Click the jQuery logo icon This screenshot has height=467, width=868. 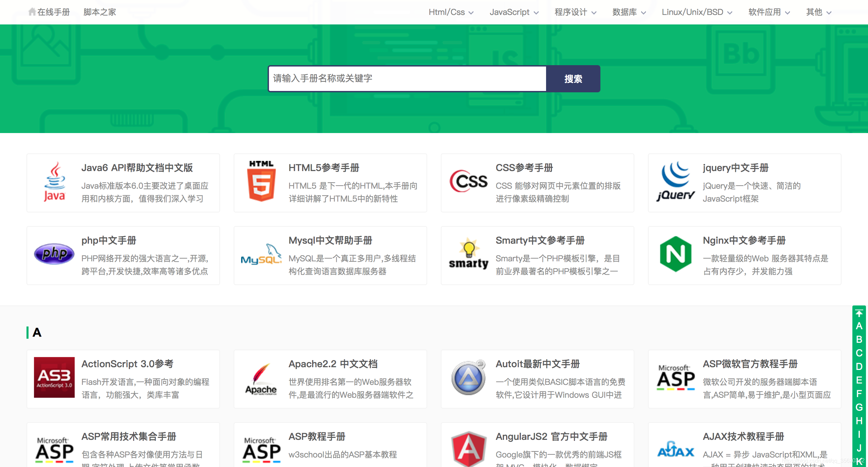click(675, 182)
